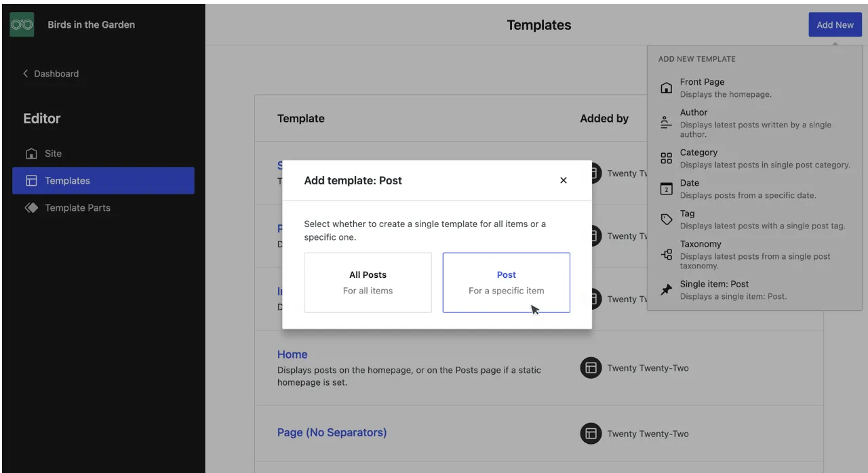This screenshot has width=868, height=473.
Task: Select the Tag icon in template menu
Action: tap(667, 220)
